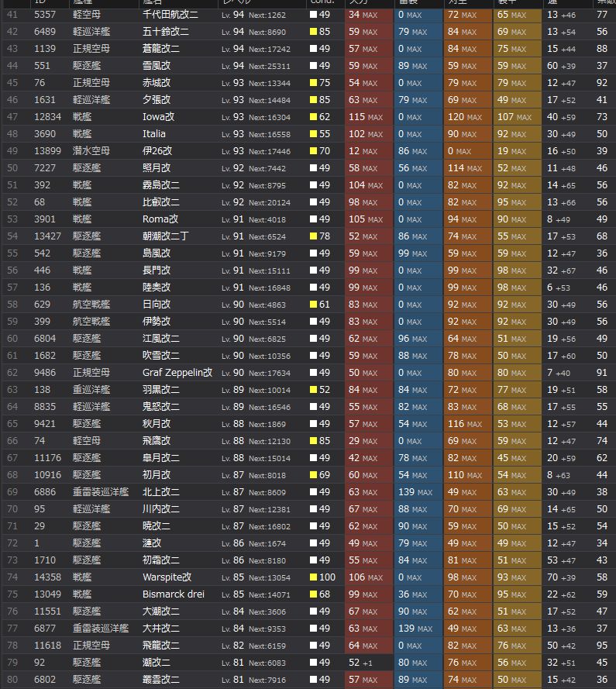Click the white condition square in 叢雲改二 row
Viewport: 616px width, 689px height.
point(313,680)
